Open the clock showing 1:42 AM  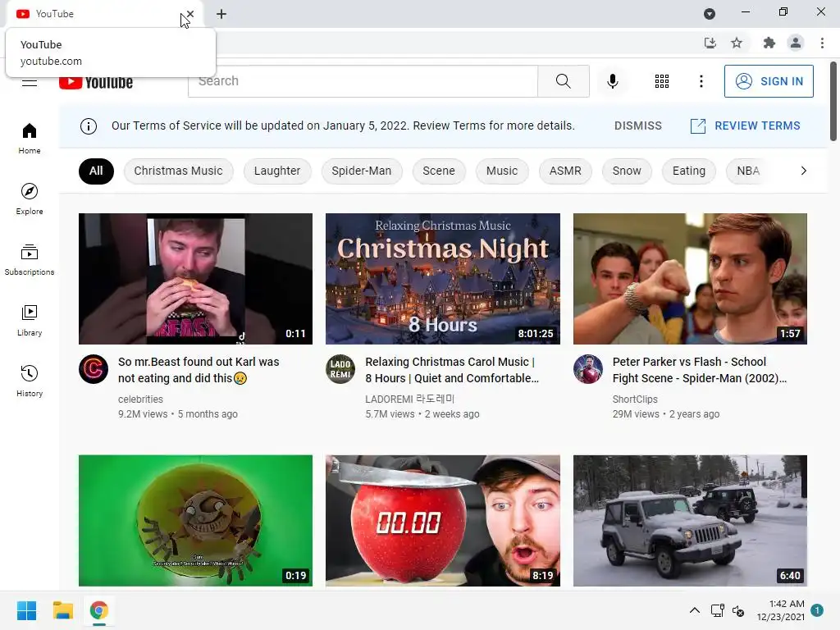point(781,610)
